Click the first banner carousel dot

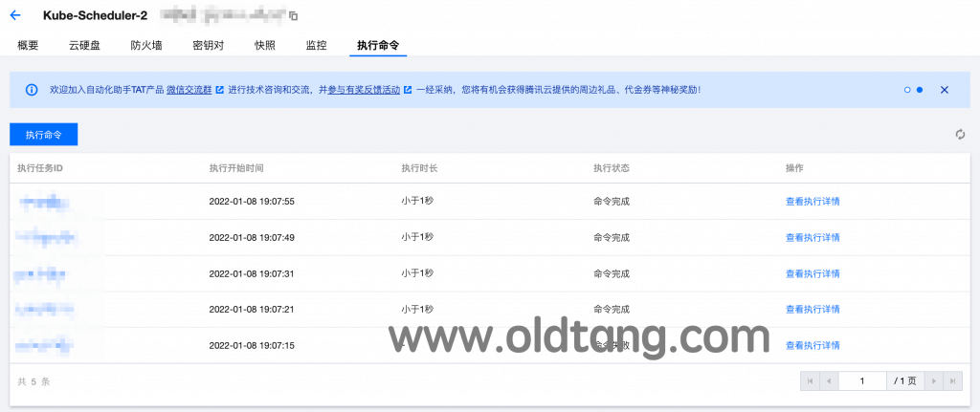point(906,90)
